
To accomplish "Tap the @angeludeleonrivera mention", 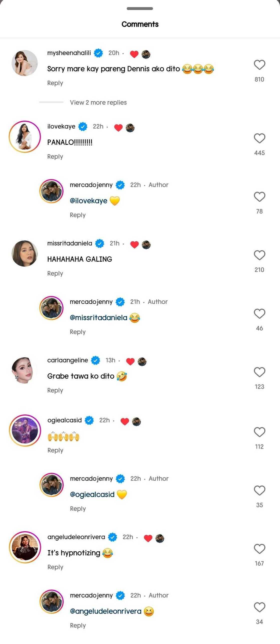I will 105,611.
